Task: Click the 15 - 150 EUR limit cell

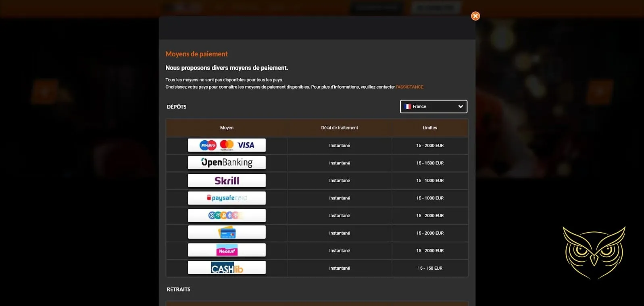Action: tap(430, 268)
